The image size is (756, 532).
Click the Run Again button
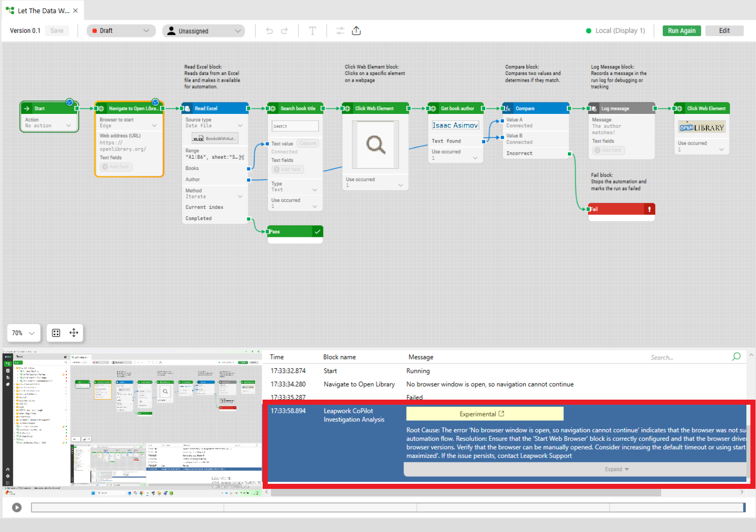tap(681, 30)
